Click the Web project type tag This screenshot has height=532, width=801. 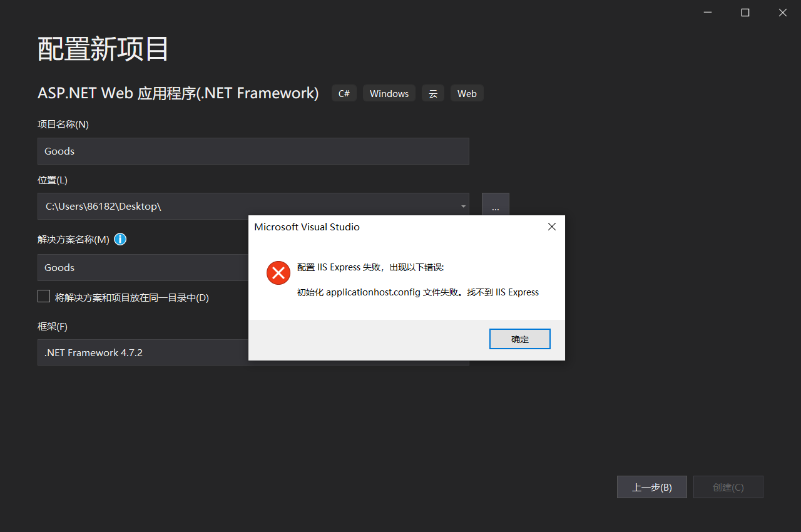[466, 93]
